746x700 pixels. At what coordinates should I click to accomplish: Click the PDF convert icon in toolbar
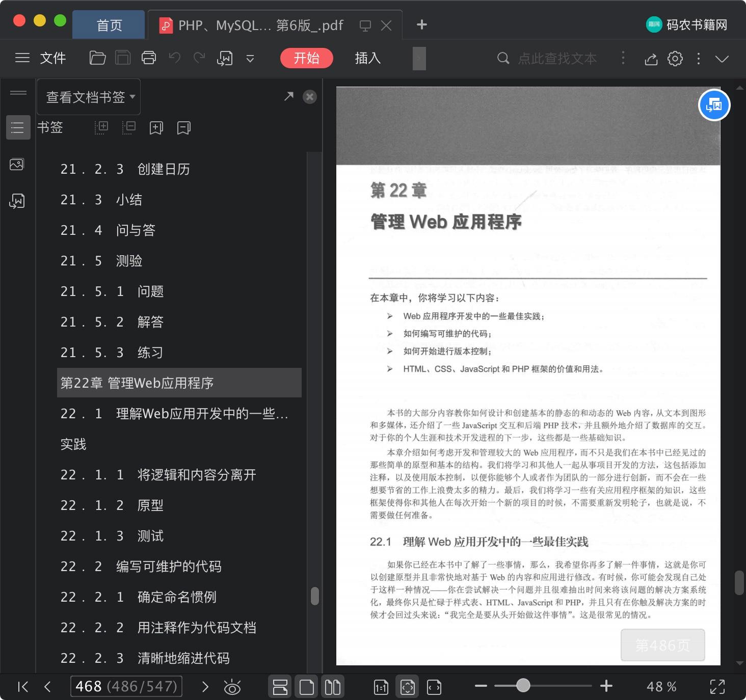(225, 59)
